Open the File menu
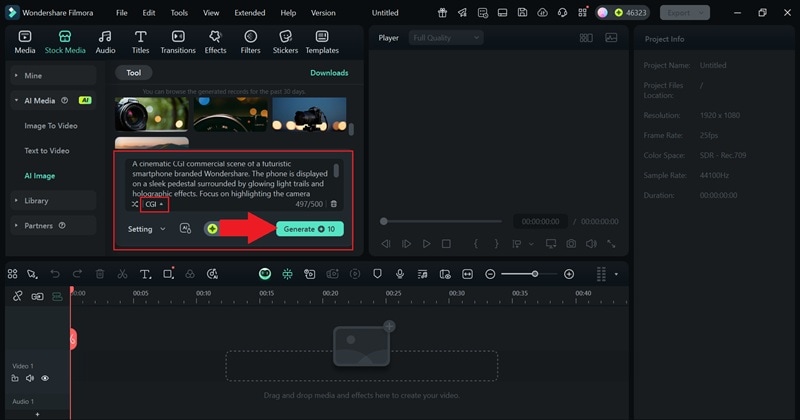This screenshot has width=800, height=420. click(121, 13)
